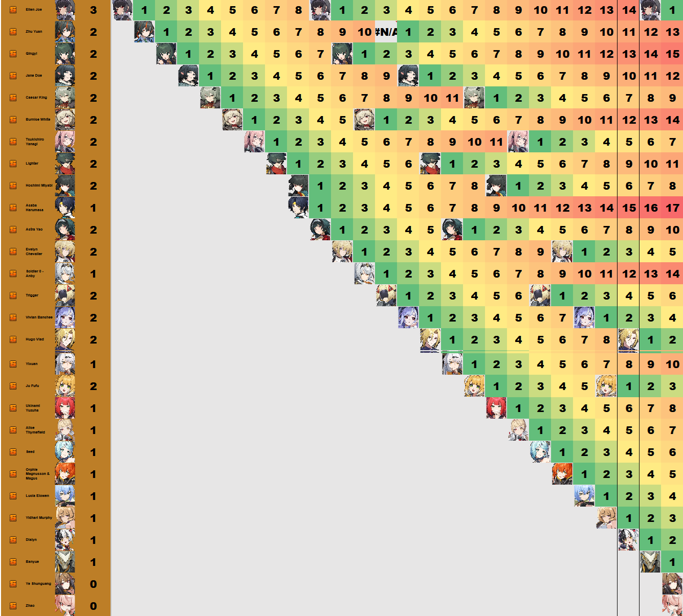This screenshot has height=616, width=683.
Task: Select the S-rank icon next to Tsukishiro Yanagi
Action: (x=13, y=142)
